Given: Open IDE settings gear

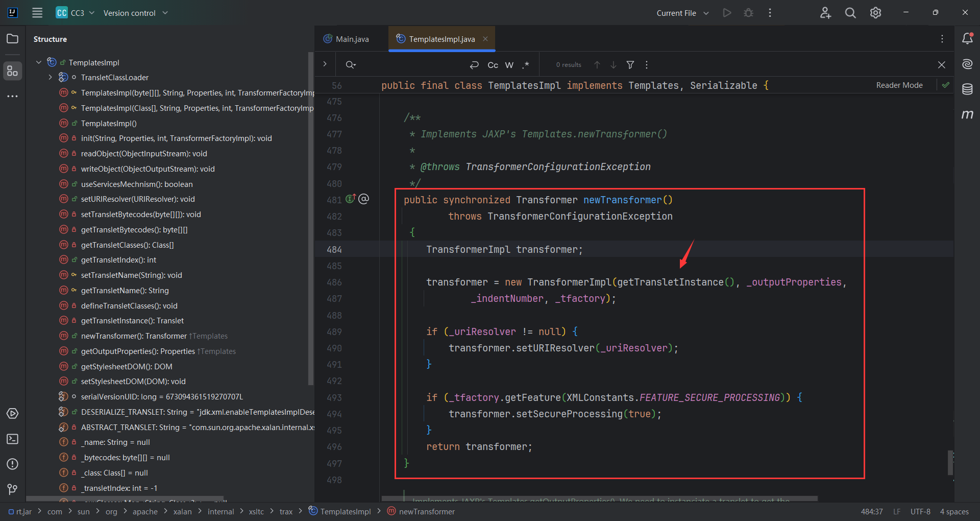Looking at the screenshot, I should pos(875,13).
